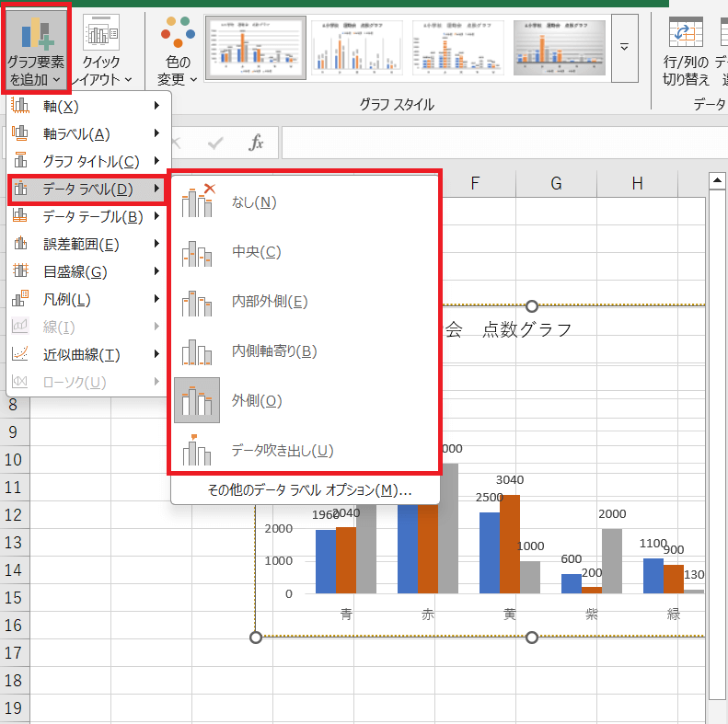Image resolution: width=728 pixels, height=724 pixels.
Task: Expand arrow next to グラフ タイトル(C)
Action: pos(157,161)
